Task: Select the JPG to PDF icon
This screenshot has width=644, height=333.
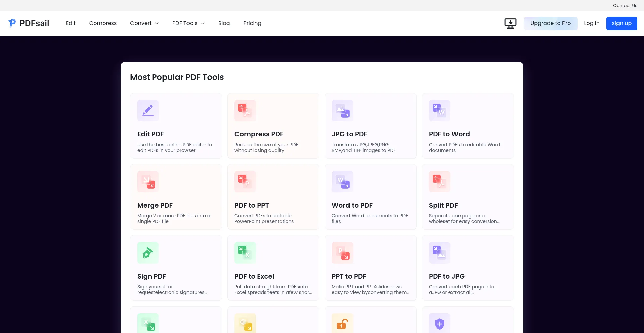Action: [342, 111]
